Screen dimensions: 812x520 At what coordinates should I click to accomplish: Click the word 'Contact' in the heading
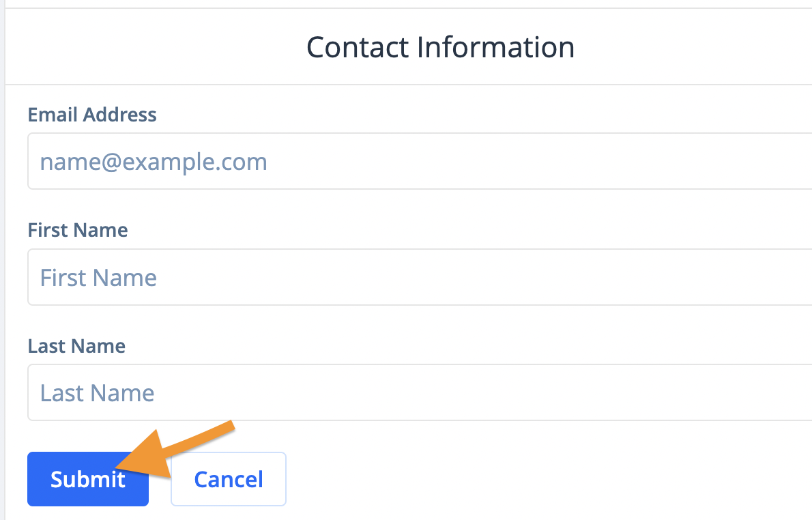356,47
